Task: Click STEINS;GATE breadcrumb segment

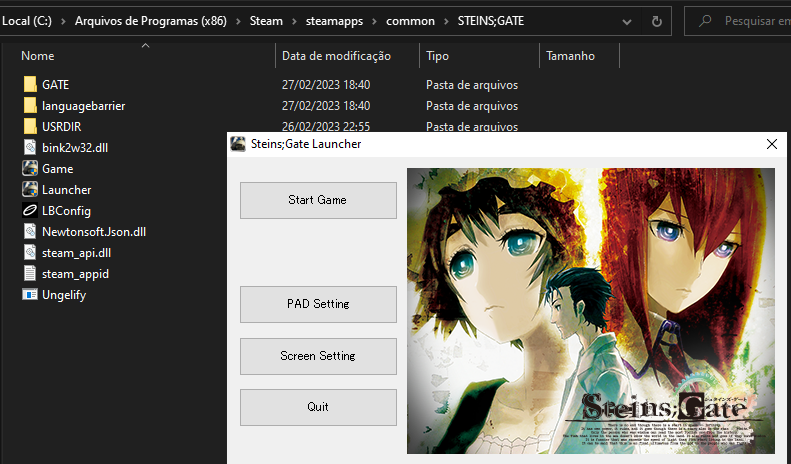Action: point(490,21)
